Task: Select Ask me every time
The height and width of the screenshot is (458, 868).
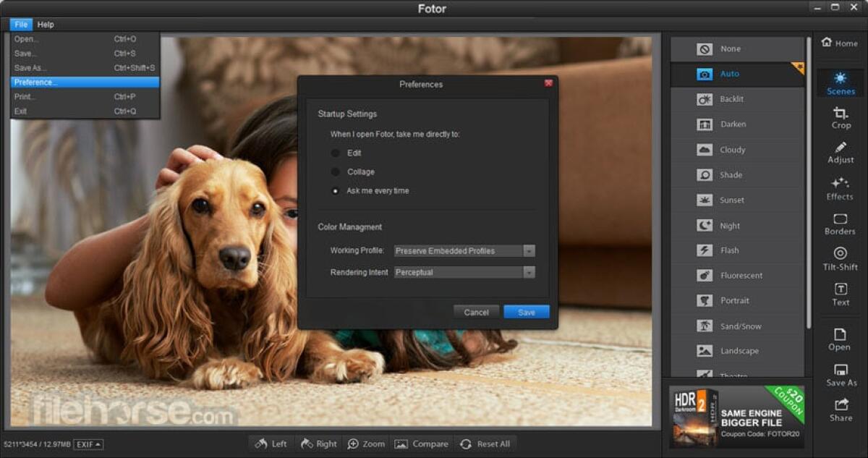Action: (x=335, y=190)
